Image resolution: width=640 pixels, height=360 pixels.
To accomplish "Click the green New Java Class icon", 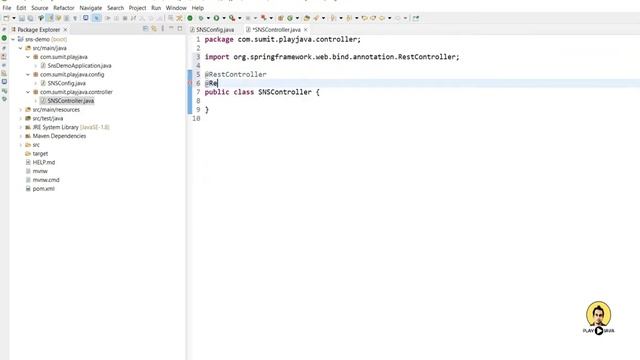I will [290, 18].
